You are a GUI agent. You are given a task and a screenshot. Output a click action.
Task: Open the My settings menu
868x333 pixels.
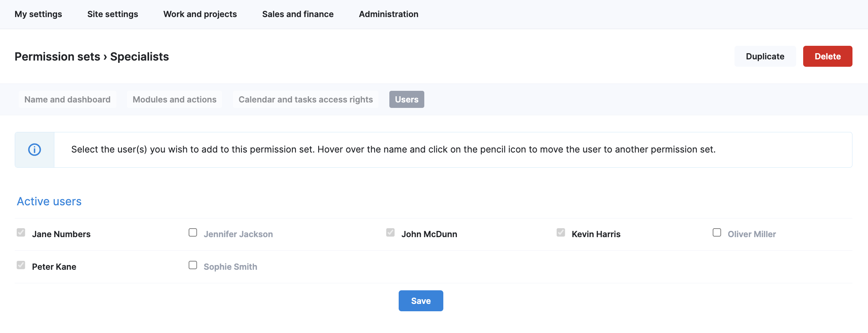38,14
